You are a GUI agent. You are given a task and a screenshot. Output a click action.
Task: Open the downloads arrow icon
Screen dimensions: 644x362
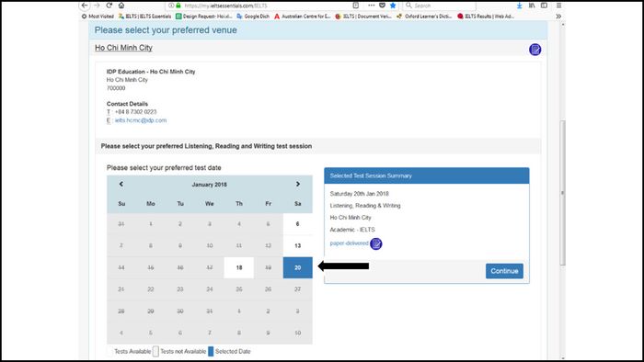520,6
